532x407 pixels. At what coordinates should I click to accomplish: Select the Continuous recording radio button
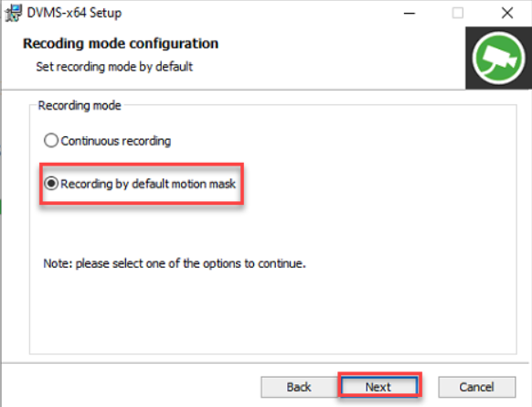[51, 141]
